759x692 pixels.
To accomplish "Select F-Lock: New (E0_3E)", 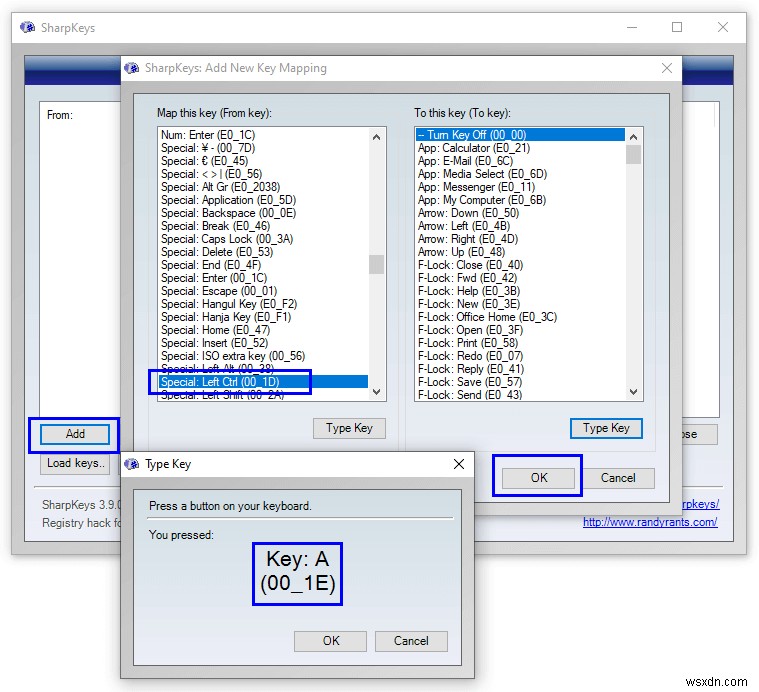I will 520,304.
